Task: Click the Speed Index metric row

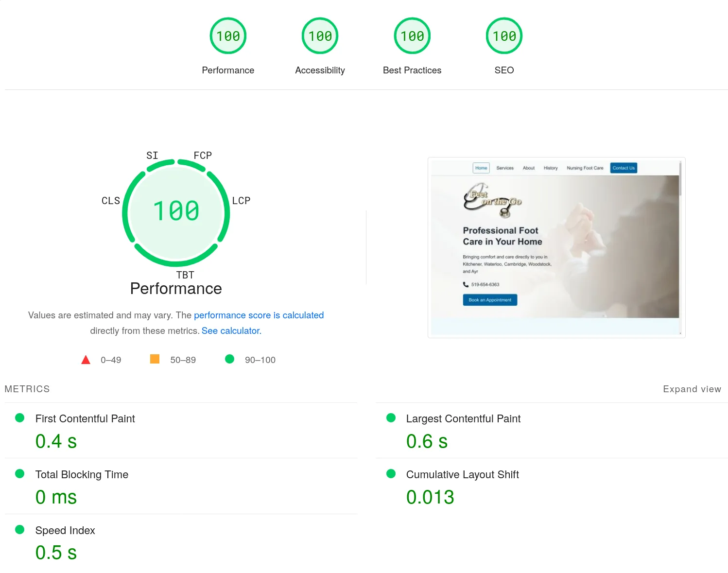Action: pos(181,542)
